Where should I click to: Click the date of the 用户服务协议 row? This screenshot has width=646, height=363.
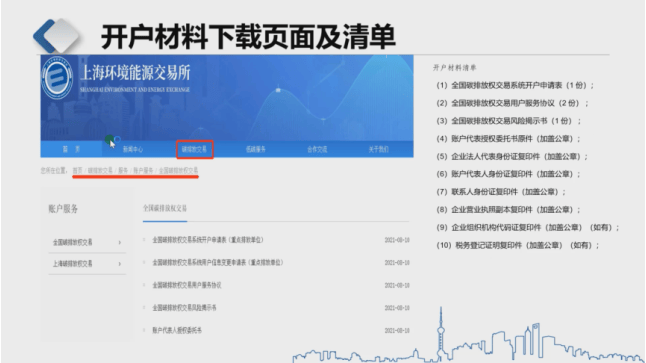tap(397, 285)
